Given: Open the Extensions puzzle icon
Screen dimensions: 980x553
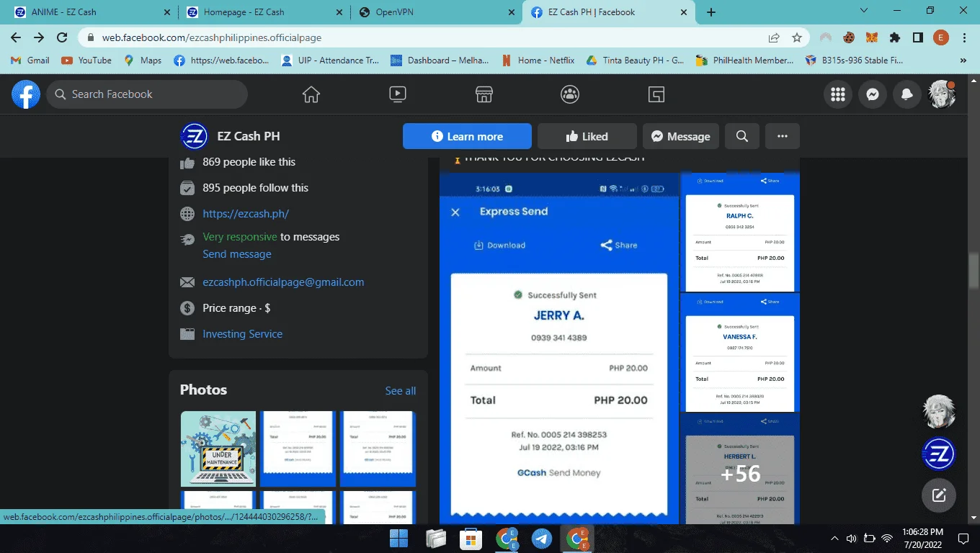Looking at the screenshot, I should click(895, 37).
